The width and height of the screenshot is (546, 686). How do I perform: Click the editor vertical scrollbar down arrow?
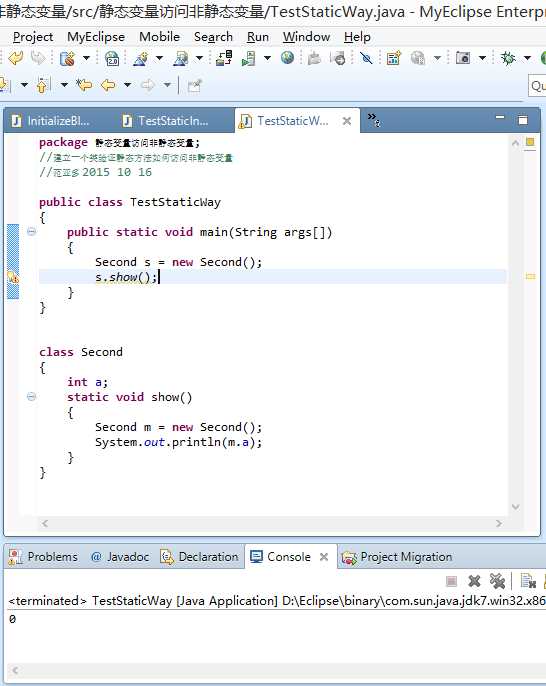pyautogui.click(x=515, y=507)
